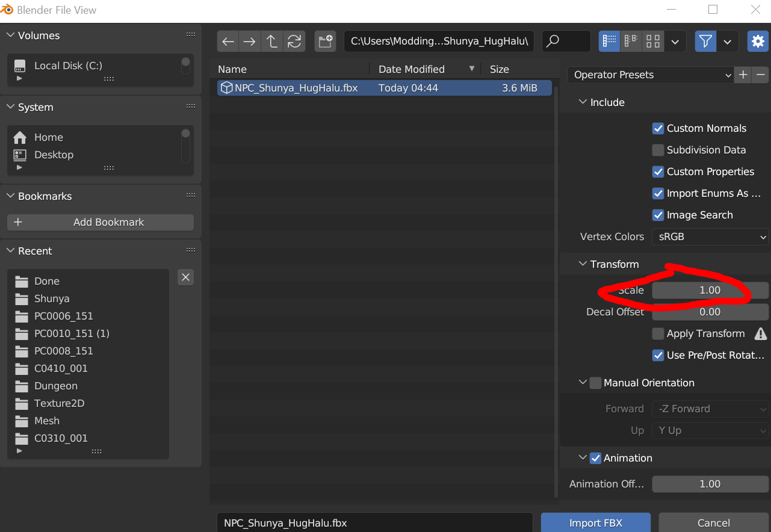Image resolution: width=771 pixels, height=532 pixels.
Task: Toggle the Image Search checkbox
Action: (x=658, y=215)
